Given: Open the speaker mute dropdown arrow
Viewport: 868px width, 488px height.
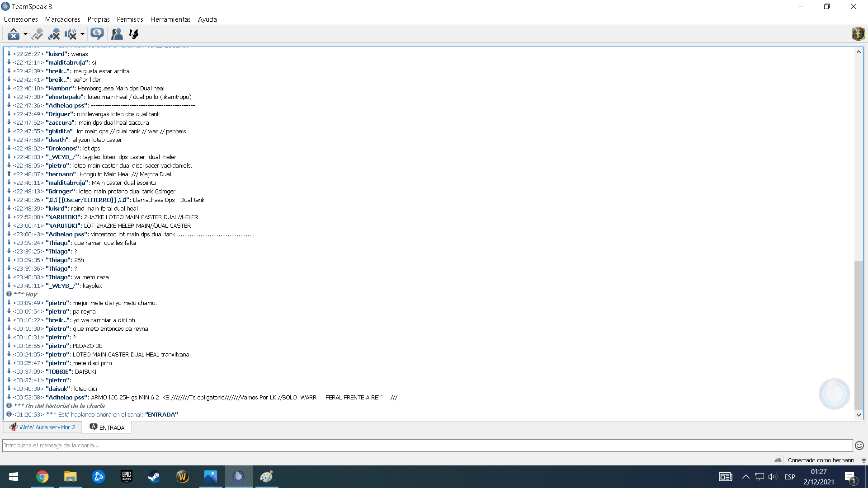Looking at the screenshot, I should pyautogui.click(x=82, y=34).
